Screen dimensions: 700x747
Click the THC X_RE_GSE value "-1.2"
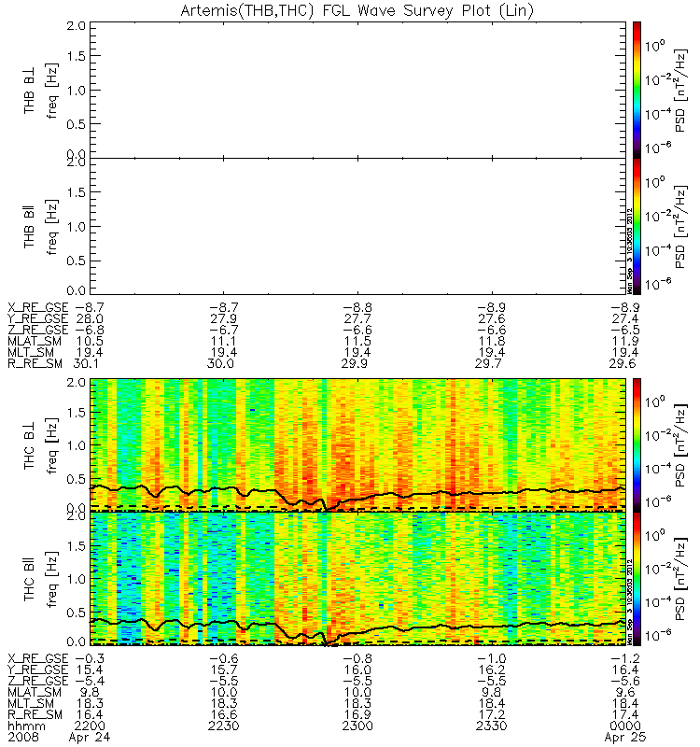click(625, 658)
